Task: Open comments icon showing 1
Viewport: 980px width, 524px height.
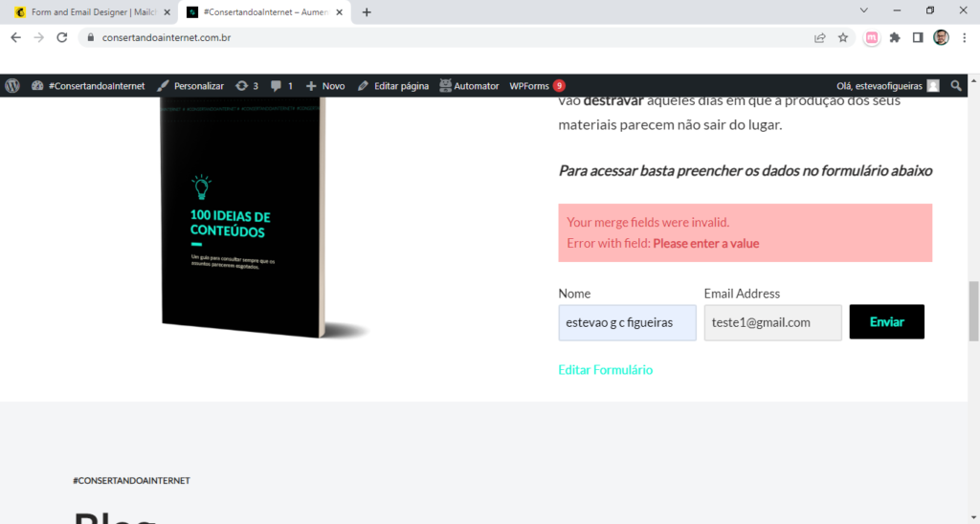Action: (282, 85)
